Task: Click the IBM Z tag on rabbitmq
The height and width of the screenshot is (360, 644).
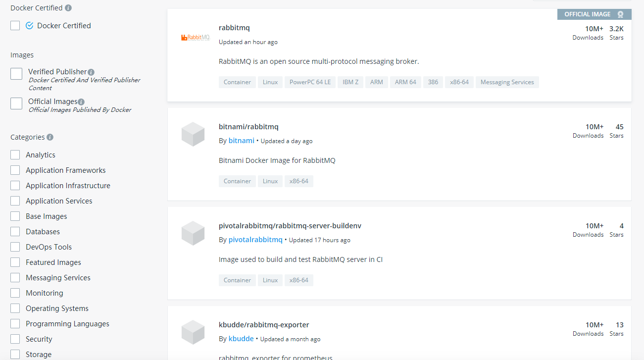Action: (x=350, y=82)
